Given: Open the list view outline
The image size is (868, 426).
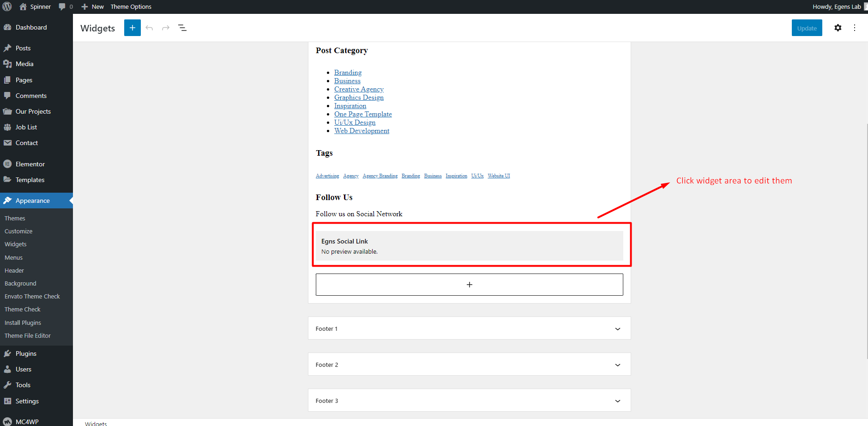Looking at the screenshot, I should pyautogui.click(x=182, y=28).
